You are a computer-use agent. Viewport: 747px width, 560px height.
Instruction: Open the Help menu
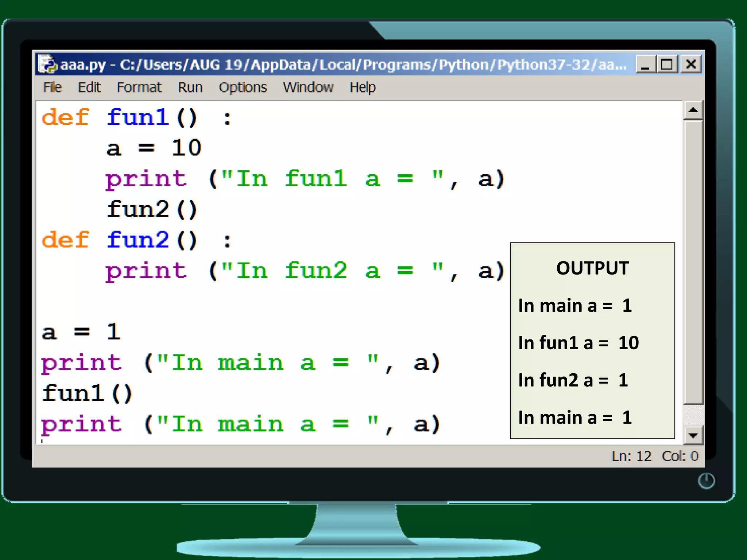click(x=363, y=87)
